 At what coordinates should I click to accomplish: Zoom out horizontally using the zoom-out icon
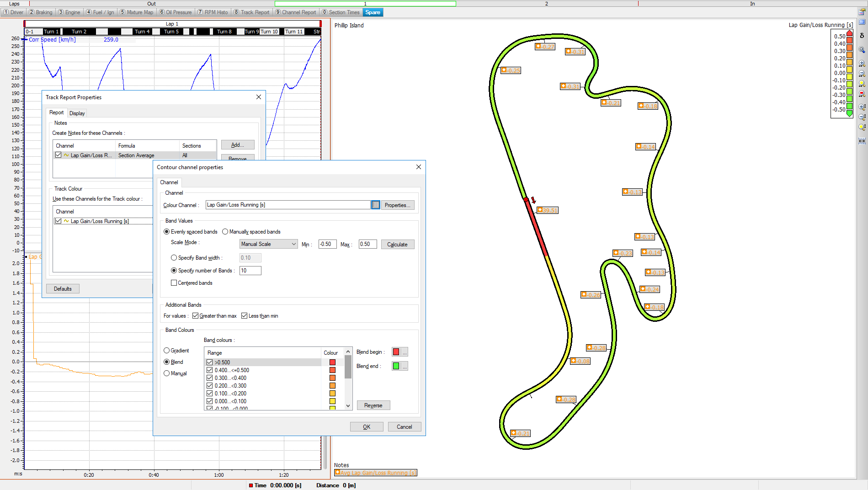pyautogui.click(x=862, y=72)
